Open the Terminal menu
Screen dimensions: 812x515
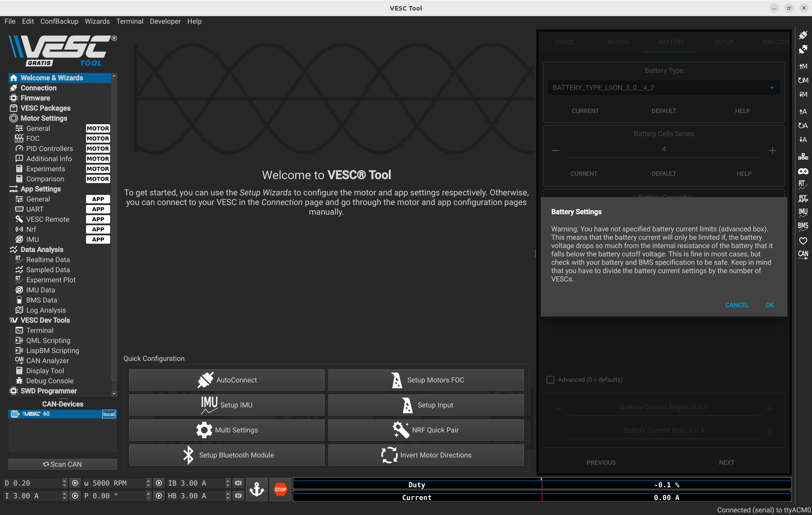pyautogui.click(x=129, y=21)
